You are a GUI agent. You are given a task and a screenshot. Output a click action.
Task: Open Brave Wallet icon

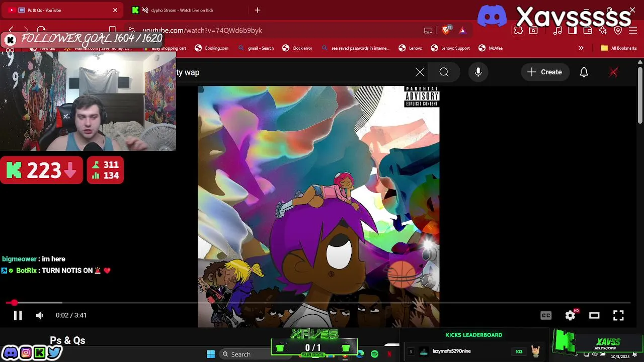(x=588, y=31)
